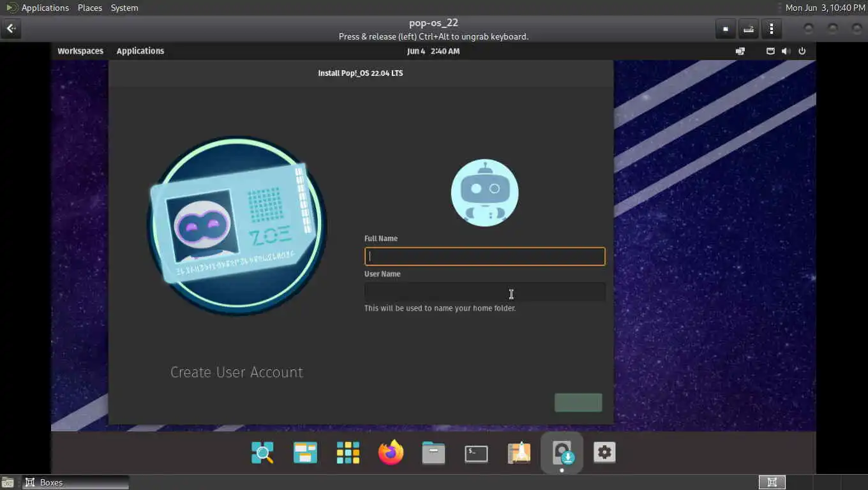
Task: Open the workspaces overview dock icon
Action: point(305,452)
